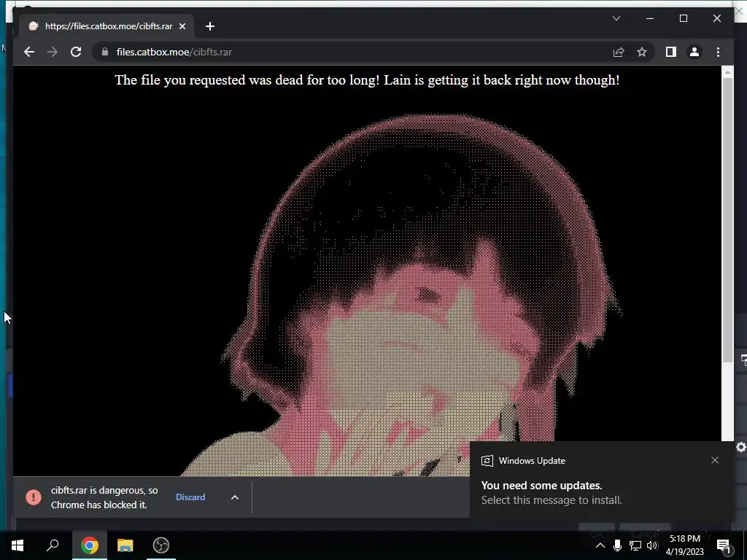The image size is (747, 560).
Task: View site info via the padlock icon
Action: point(105,52)
